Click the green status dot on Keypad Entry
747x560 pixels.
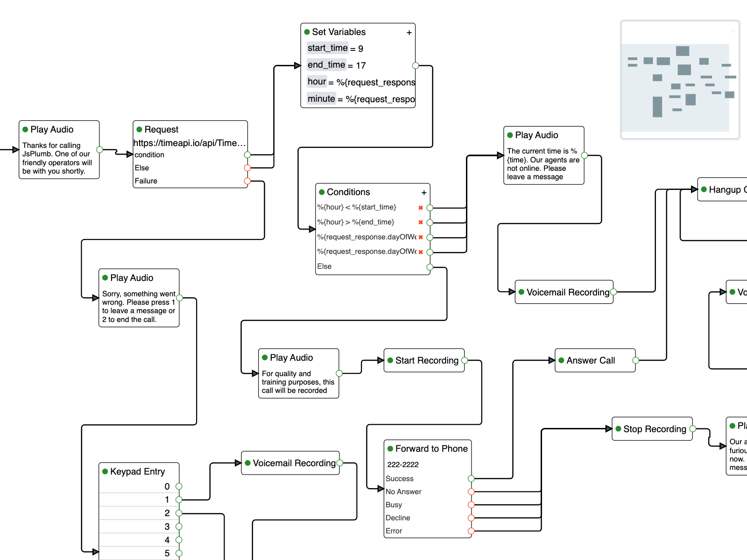pos(105,471)
